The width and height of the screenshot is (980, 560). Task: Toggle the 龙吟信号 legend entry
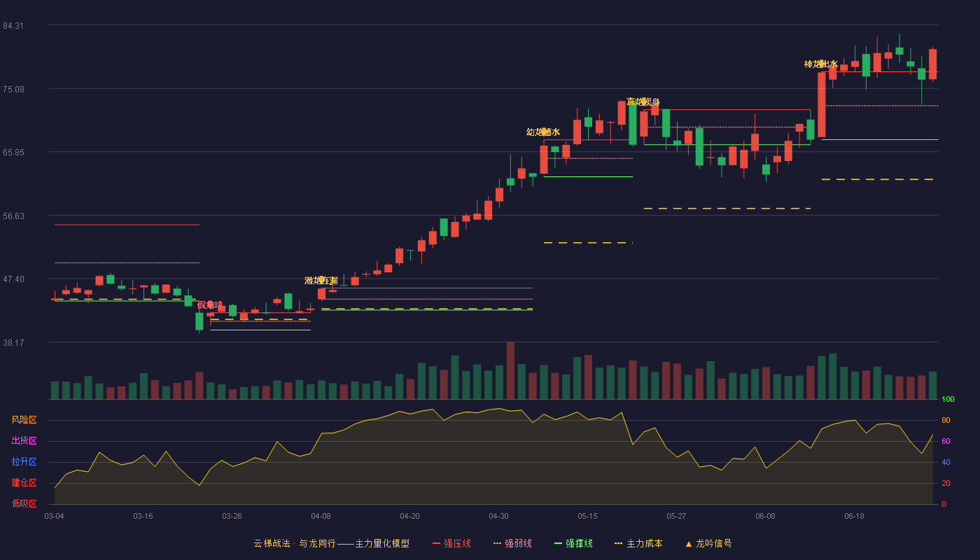pyautogui.click(x=708, y=543)
